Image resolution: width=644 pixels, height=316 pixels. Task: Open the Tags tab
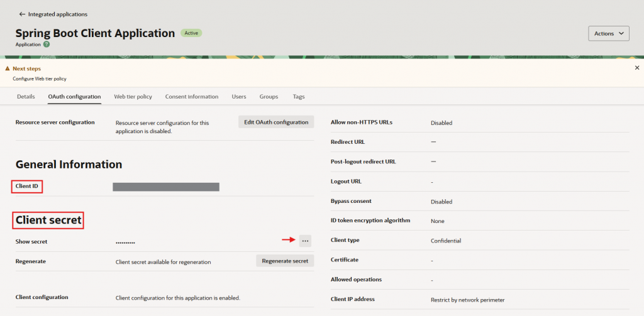(x=299, y=97)
